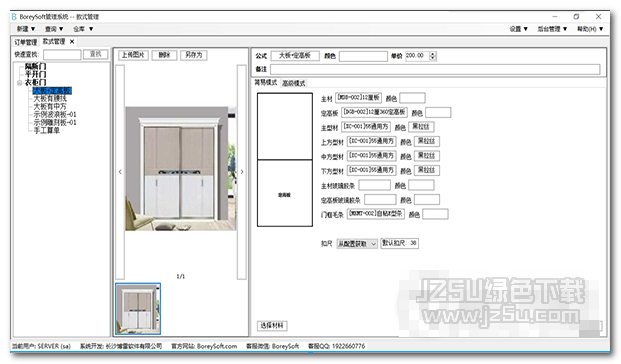Click the empty 定高板玻璃胶条 material field

click(x=380, y=200)
